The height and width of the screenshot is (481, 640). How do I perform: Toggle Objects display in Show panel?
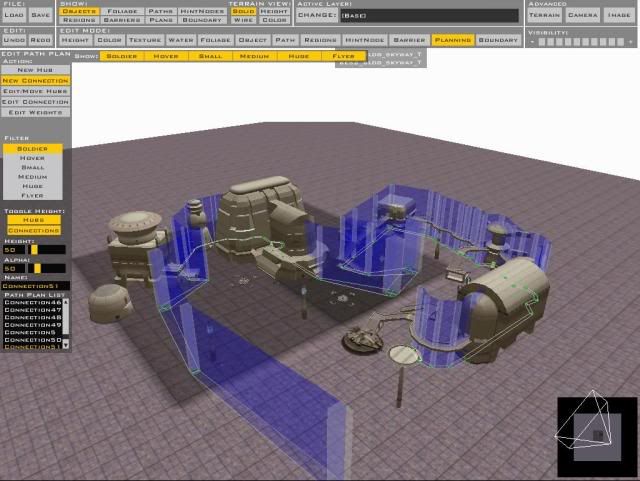[x=79, y=11]
